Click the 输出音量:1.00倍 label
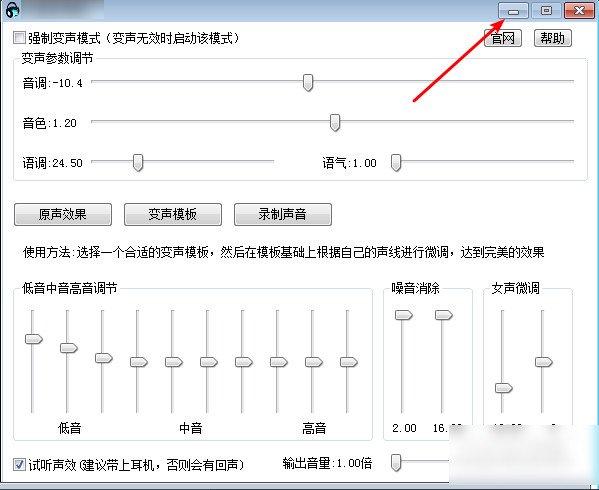This screenshot has width=599, height=490. point(327,463)
